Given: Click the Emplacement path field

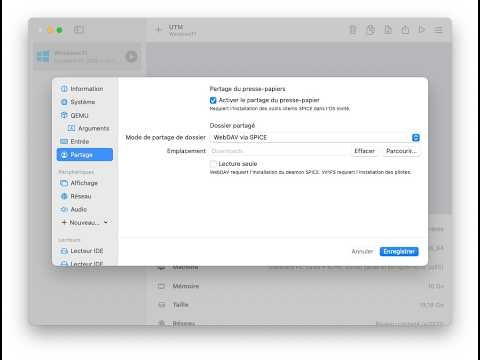Looking at the screenshot, I should tap(279, 151).
